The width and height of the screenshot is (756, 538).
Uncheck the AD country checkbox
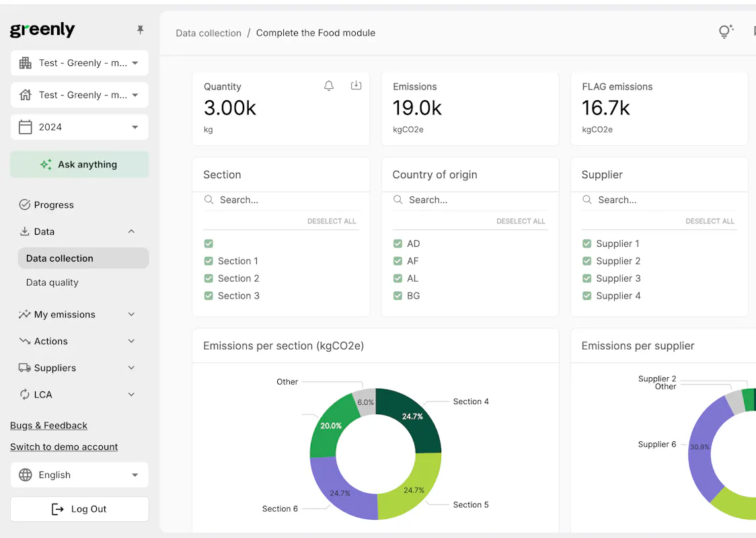[398, 243]
